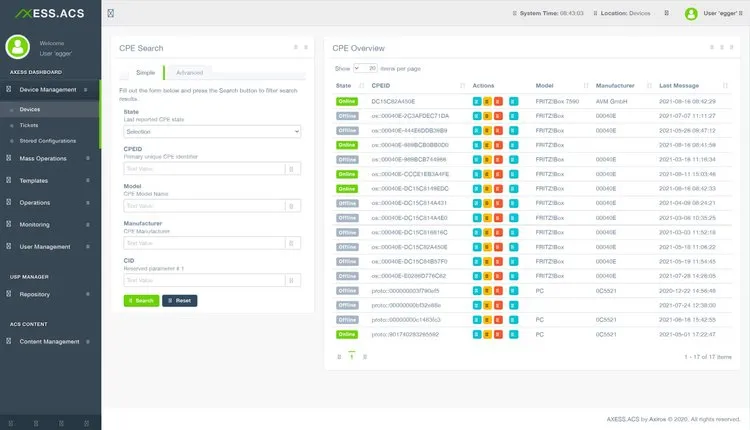The height and width of the screenshot is (430, 750).
Task: Open Stored Configurations in sidebar
Action: tap(48, 141)
